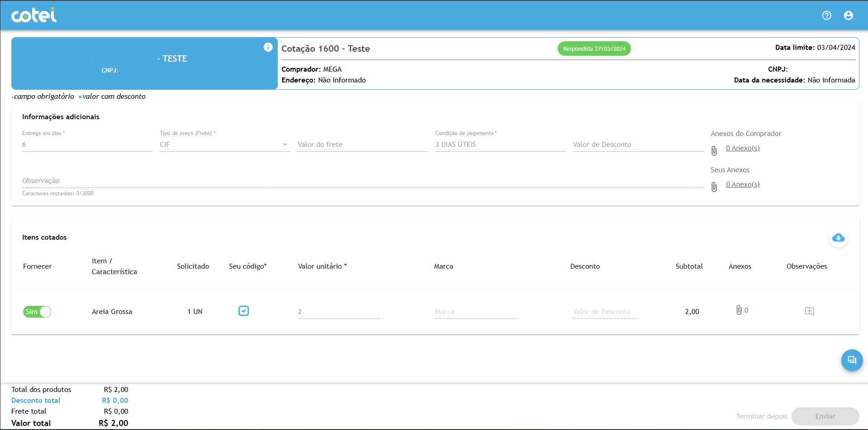868x430 pixels.
Task: Open the Tipo de preço (Frete) dropdown
Action: click(x=225, y=145)
